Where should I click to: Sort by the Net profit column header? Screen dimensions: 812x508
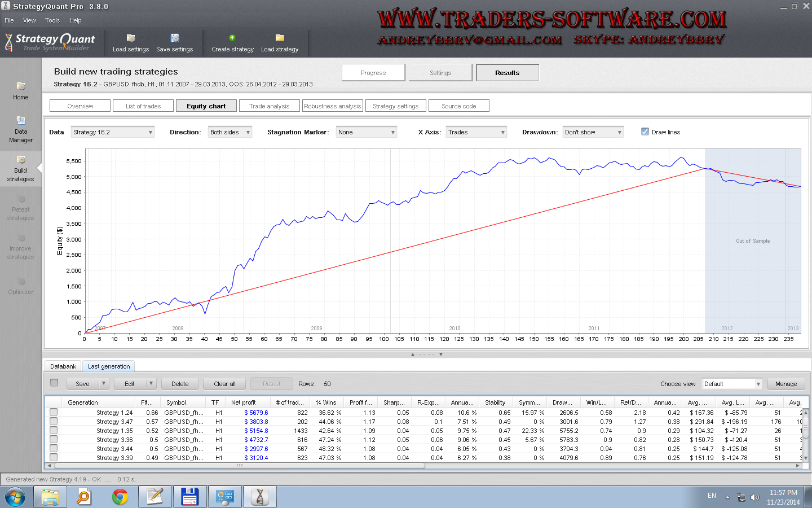(243, 402)
